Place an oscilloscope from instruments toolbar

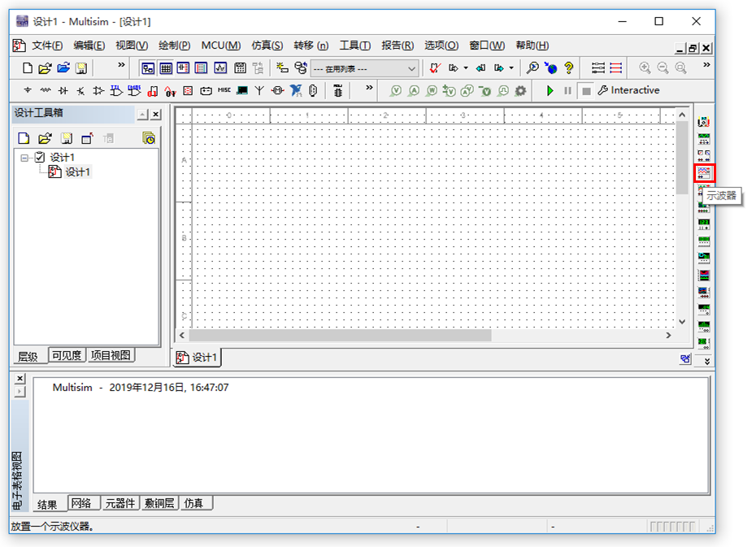coord(704,172)
